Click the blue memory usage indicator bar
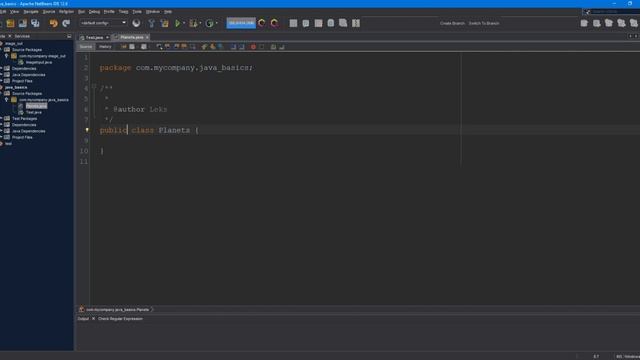The image size is (640, 360). 241,23
